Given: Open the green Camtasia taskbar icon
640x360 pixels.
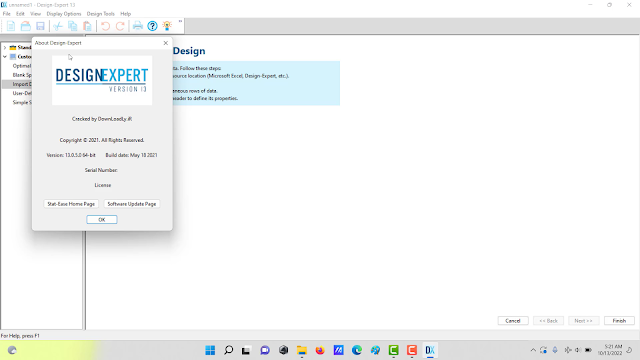Looking at the screenshot, I should [x=393, y=350].
